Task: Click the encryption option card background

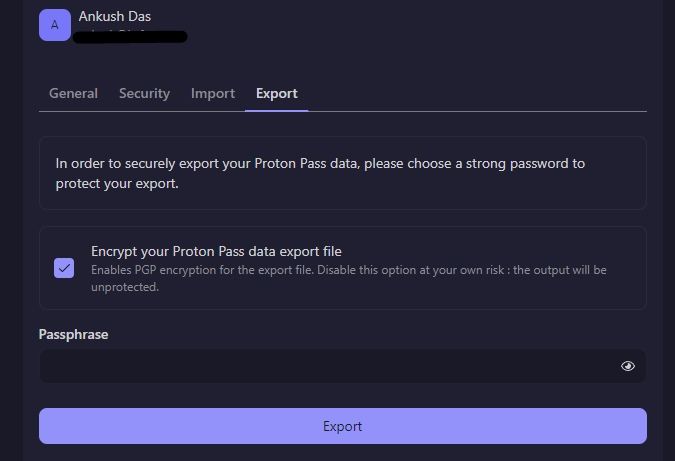Action: tap(343, 268)
